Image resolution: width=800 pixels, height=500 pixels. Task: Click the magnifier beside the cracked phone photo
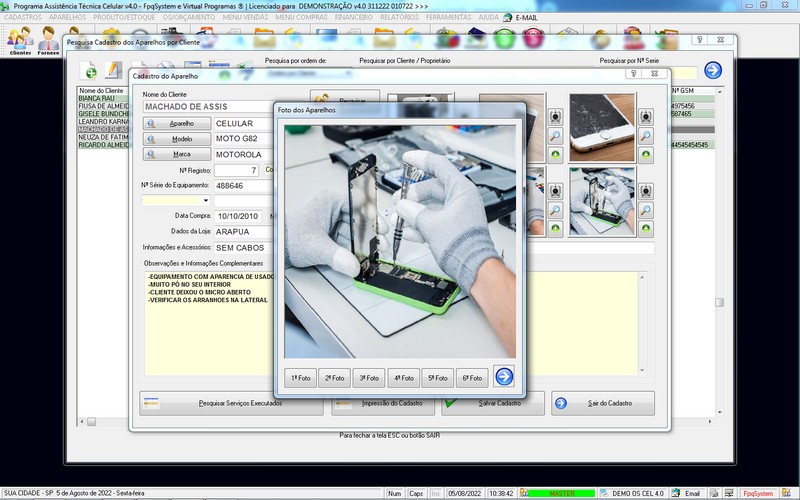click(x=646, y=136)
